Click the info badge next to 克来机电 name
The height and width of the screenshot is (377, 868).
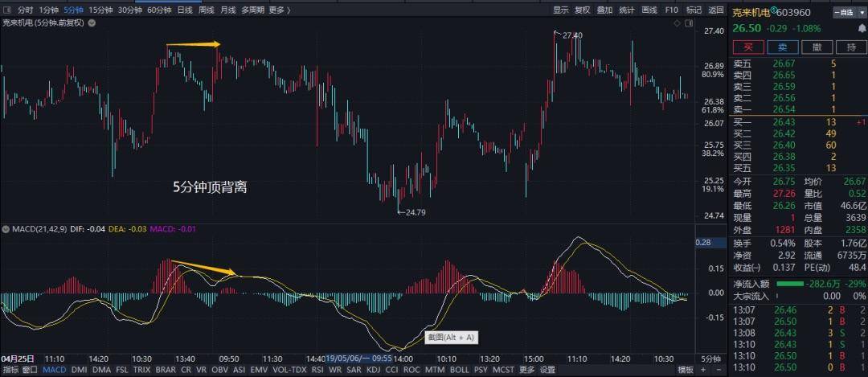(775, 10)
